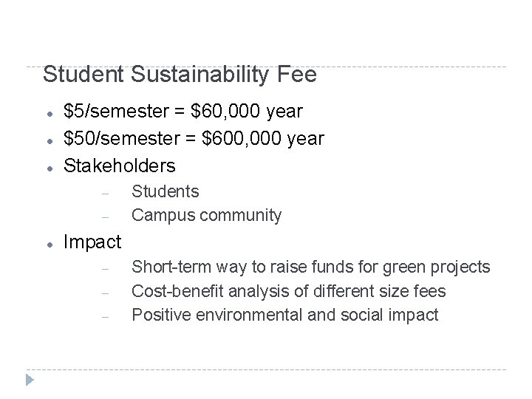Select the 'Stakeholders' bullet text
532x399 pixels.
[x=121, y=165]
